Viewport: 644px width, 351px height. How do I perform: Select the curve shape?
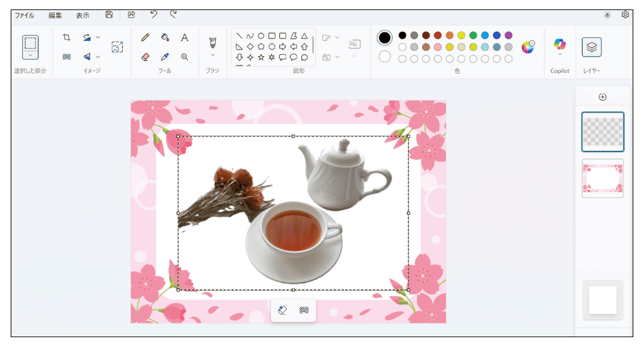[250, 36]
